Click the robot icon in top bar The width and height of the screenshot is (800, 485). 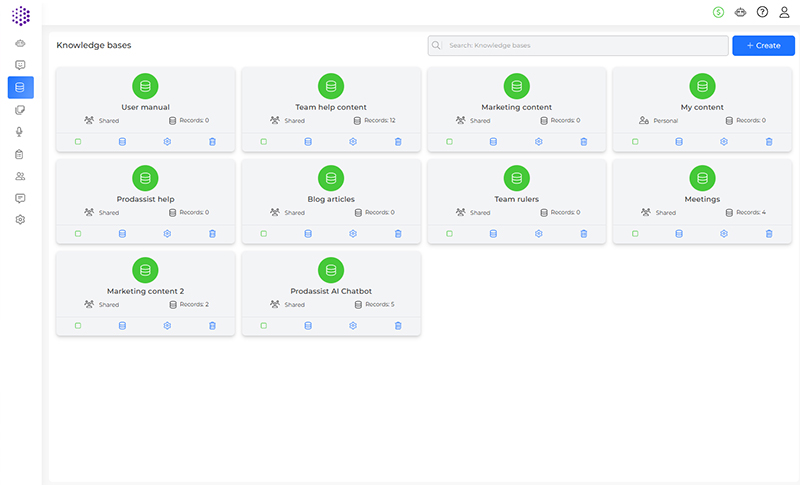(740, 12)
